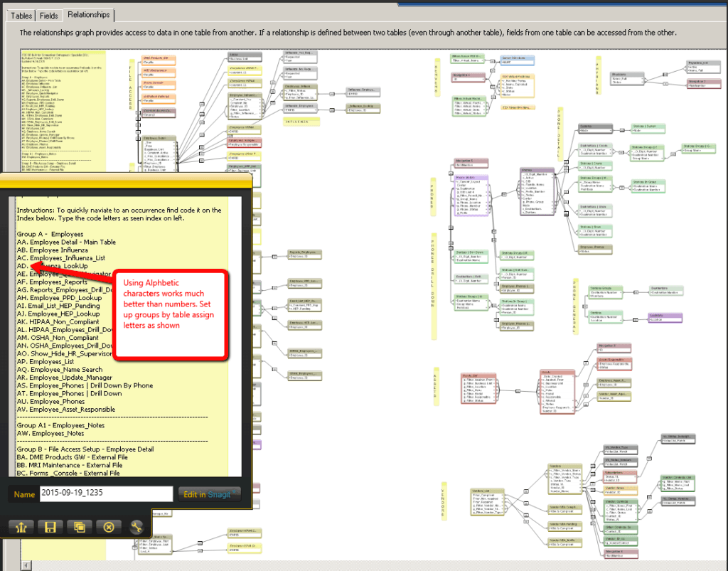Click inside the Name input field
Screen dimensions: 728x571
[107, 493]
